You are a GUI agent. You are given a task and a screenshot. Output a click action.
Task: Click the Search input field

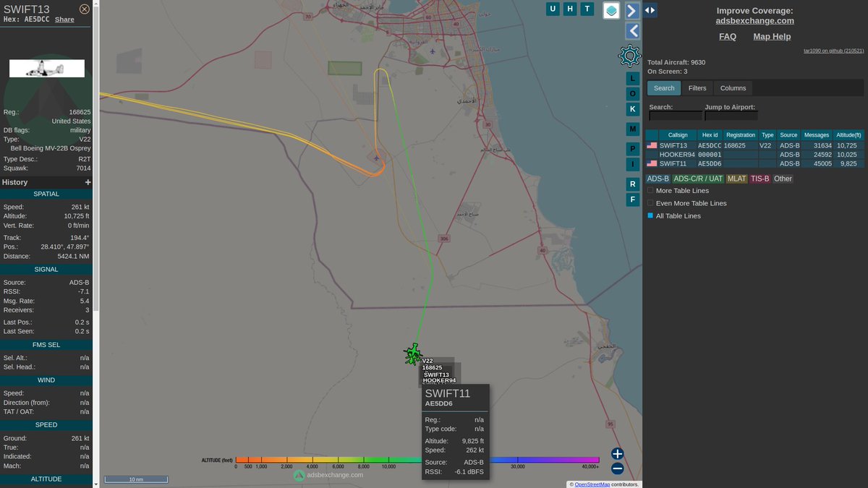676,116
